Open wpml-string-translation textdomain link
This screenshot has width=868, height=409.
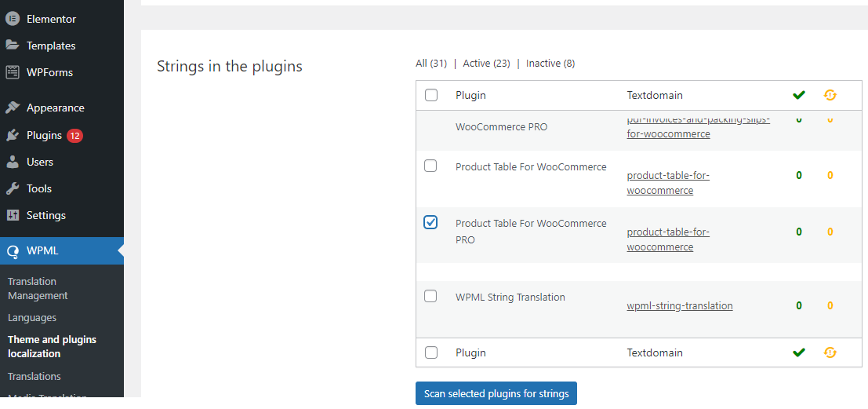tap(680, 306)
